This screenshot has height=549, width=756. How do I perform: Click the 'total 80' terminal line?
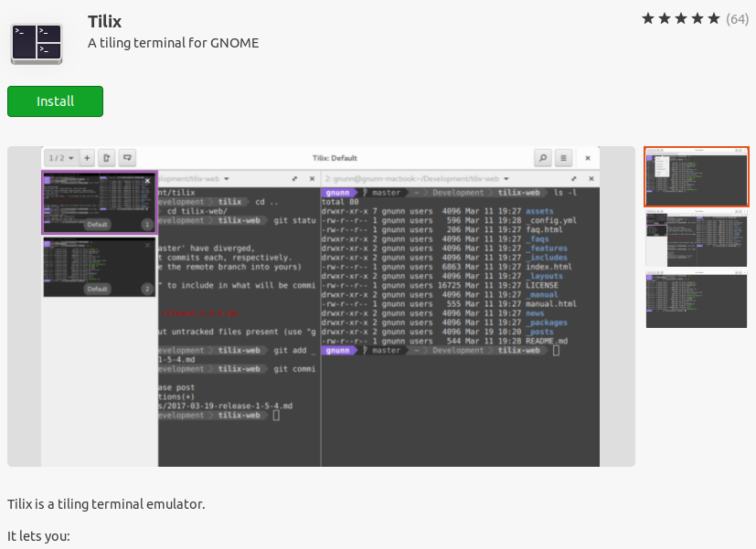pos(340,202)
